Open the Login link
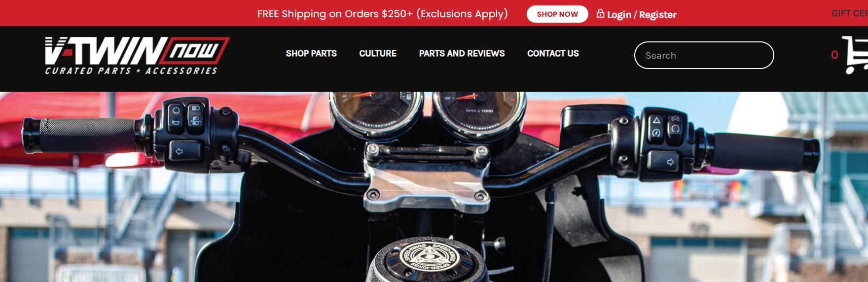The image size is (868, 282). point(619,15)
